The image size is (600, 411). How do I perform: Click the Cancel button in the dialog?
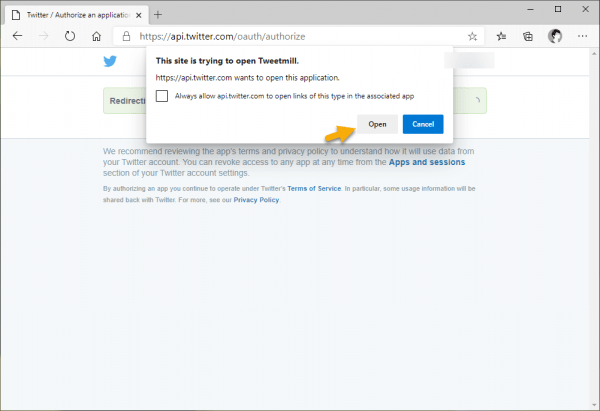(x=423, y=124)
